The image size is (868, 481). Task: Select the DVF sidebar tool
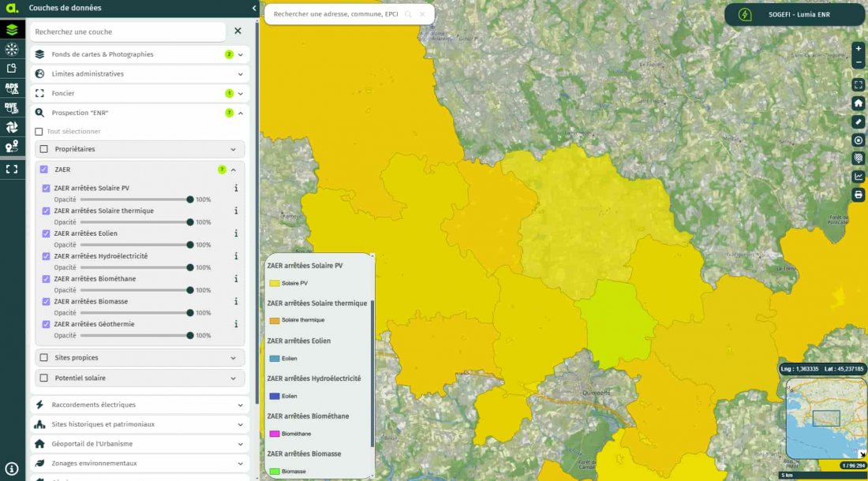tap(11, 108)
